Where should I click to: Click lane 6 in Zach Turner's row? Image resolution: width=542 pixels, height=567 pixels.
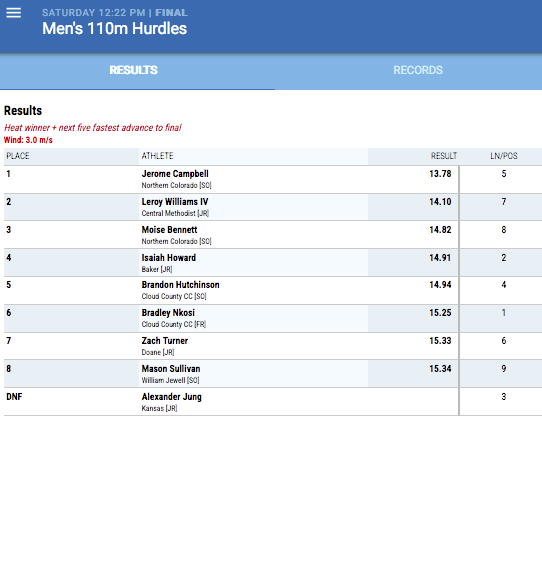pyautogui.click(x=504, y=341)
